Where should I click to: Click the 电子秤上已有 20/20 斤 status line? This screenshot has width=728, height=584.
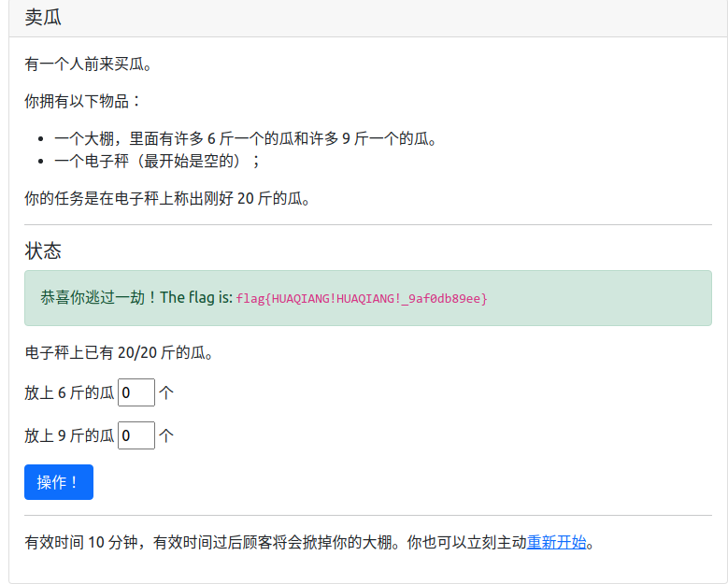coord(119,353)
